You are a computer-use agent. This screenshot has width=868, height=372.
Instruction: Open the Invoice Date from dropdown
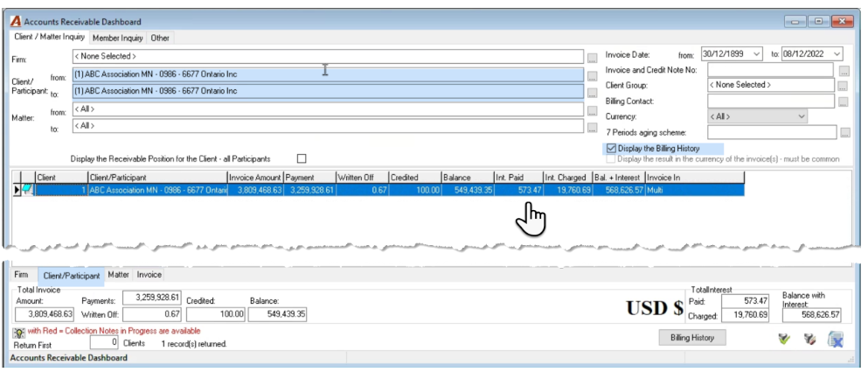coord(757,53)
